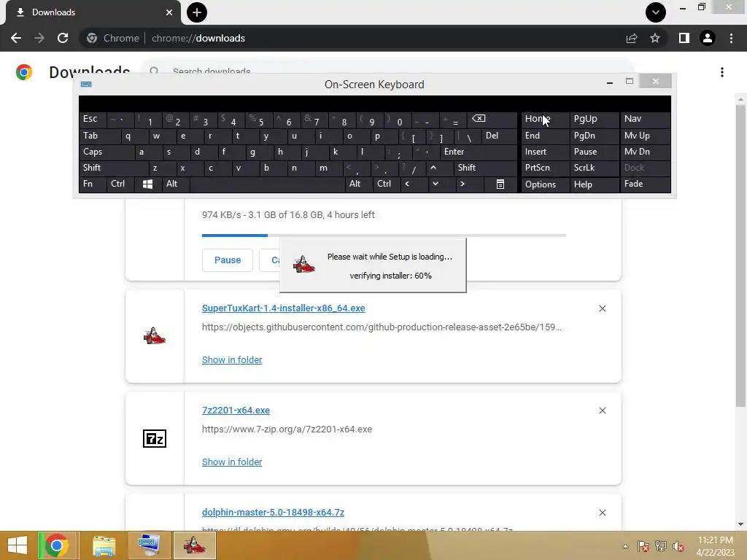Viewport: 747px width, 560px height.
Task: Click the 7z file icon
Action: [x=155, y=438]
